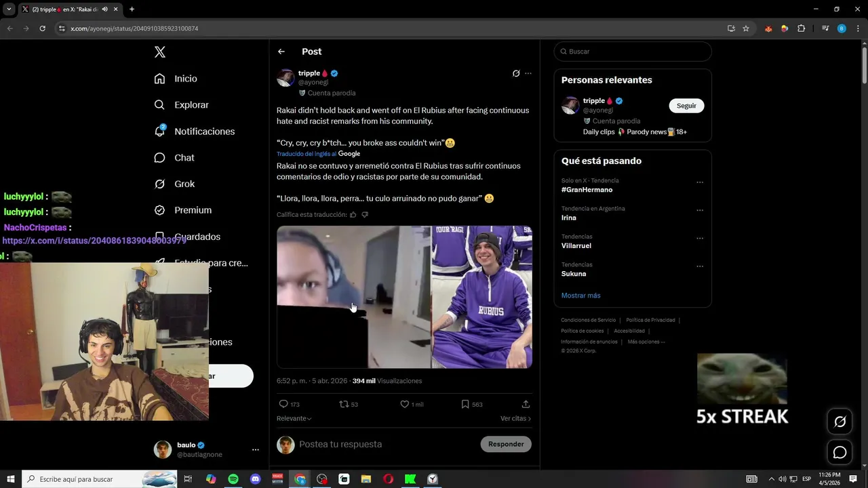Open Ver citas link
This screenshot has height=488, width=868.
click(x=515, y=419)
